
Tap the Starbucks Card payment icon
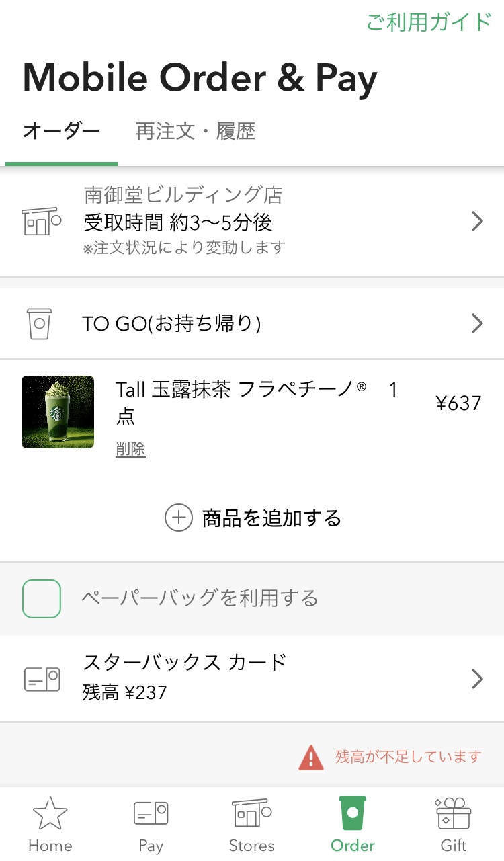click(42, 679)
